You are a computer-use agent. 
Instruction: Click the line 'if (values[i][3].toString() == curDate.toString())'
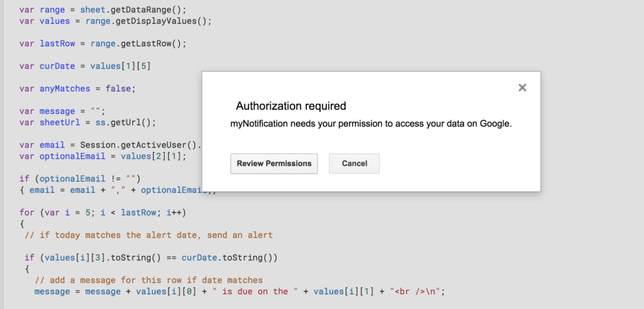pyautogui.click(x=151, y=257)
